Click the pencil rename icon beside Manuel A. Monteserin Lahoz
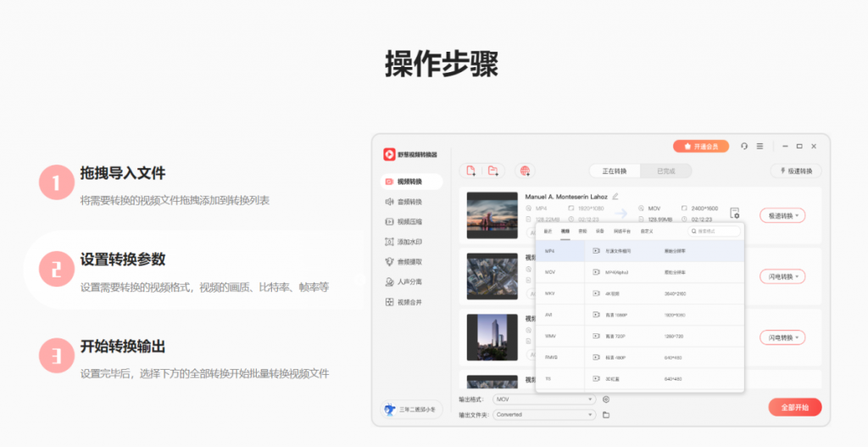This screenshot has width=868, height=447. coord(615,196)
